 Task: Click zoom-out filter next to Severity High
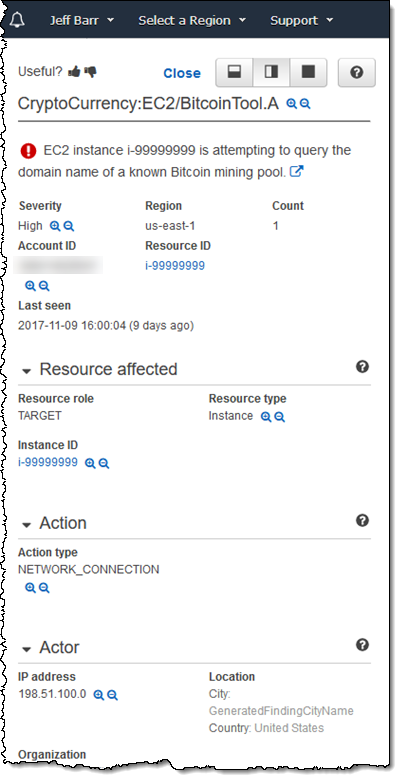coord(69,226)
